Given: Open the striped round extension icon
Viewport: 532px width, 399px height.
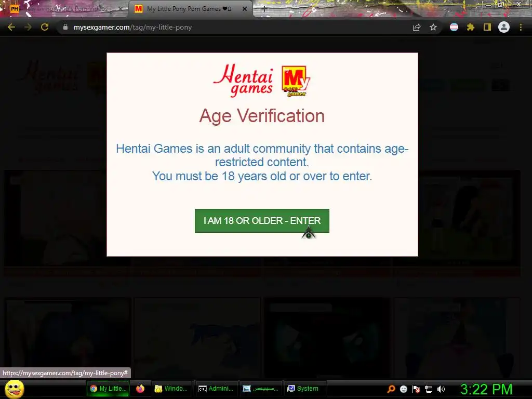Looking at the screenshot, I should coord(454,27).
